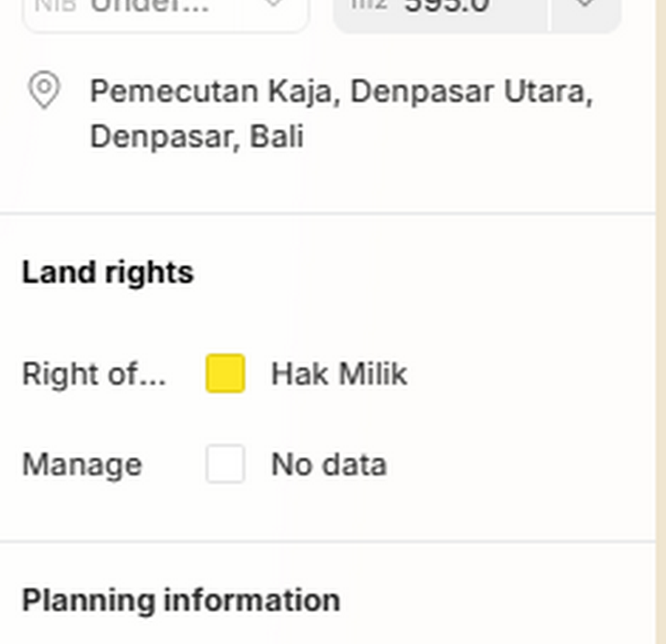Click the Hak Milik label
The width and height of the screenshot is (666, 644).
pyautogui.click(x=339, y=374)
